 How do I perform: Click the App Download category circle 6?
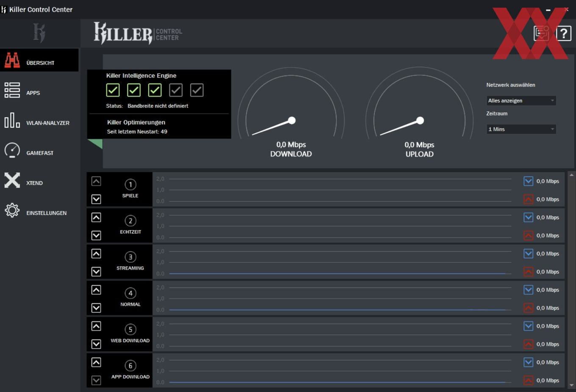[130, 365]
